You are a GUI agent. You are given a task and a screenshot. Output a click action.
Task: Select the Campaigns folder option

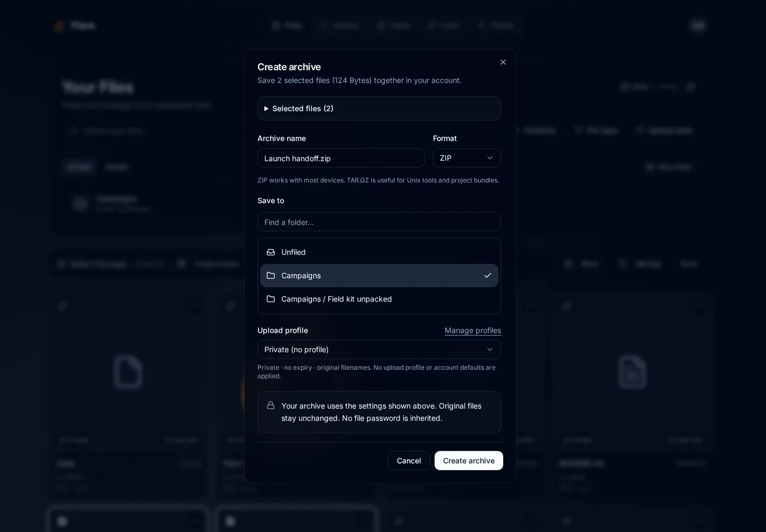[379, 276]
